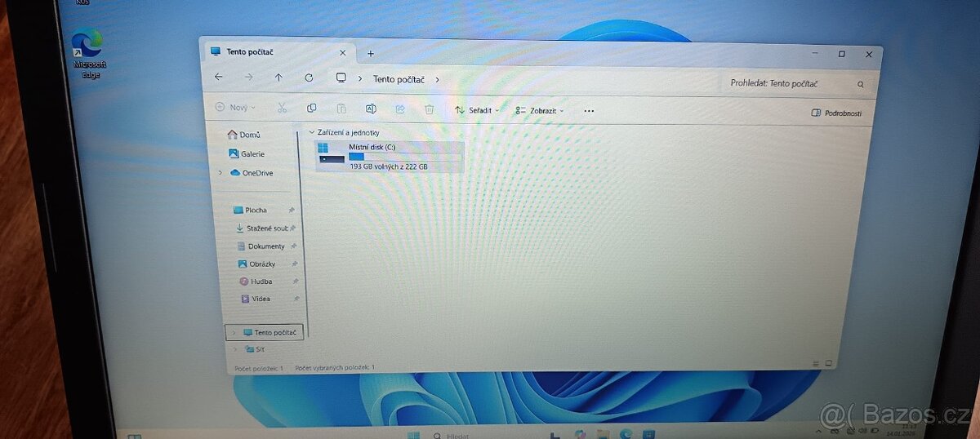Select the Tento počítač window tab
The image size is (980, 439).
[x=278, y=52]
